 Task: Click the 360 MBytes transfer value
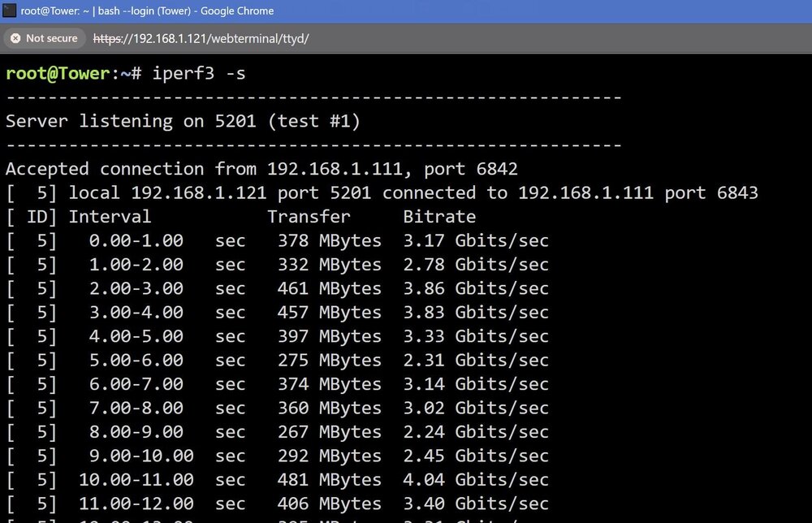pyautogui.click(x=330, y=408)
